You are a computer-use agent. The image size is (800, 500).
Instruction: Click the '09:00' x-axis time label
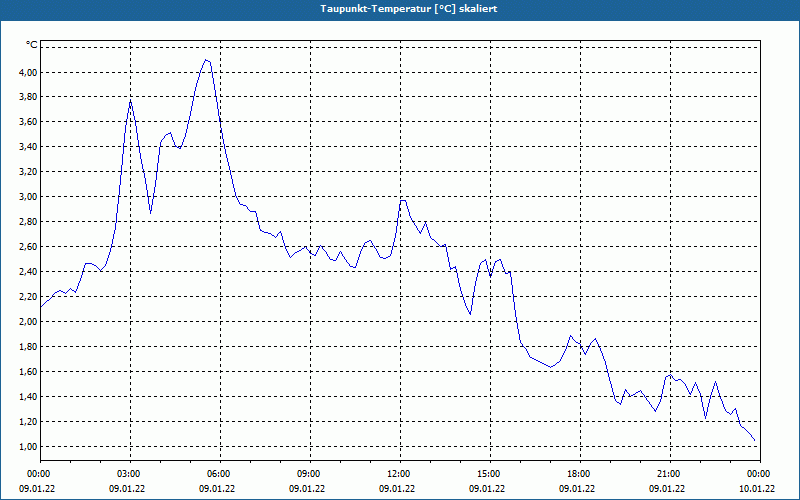tap(307, 474)
